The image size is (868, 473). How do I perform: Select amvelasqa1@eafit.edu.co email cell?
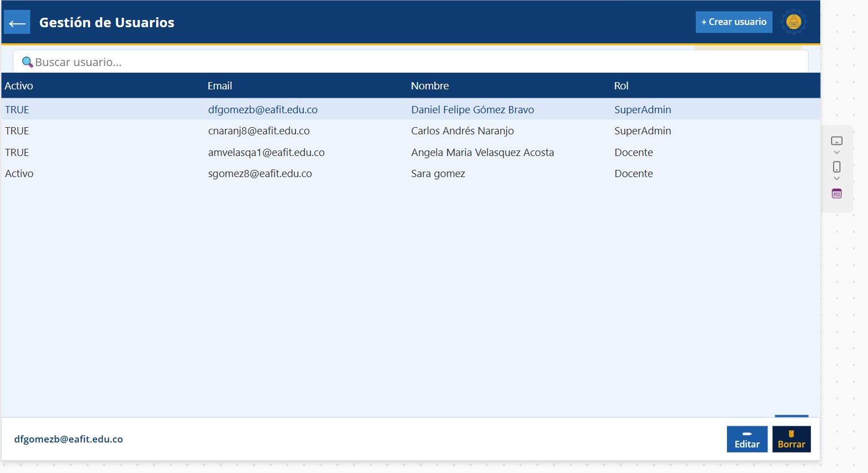[x=266, y=153]
